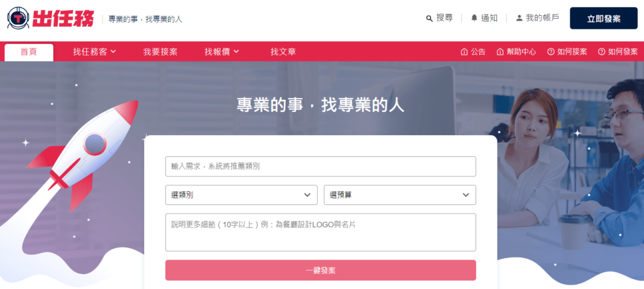Open the 選預算 dropdown
Viewport: 644px width, 289px height.
[399, 195]
